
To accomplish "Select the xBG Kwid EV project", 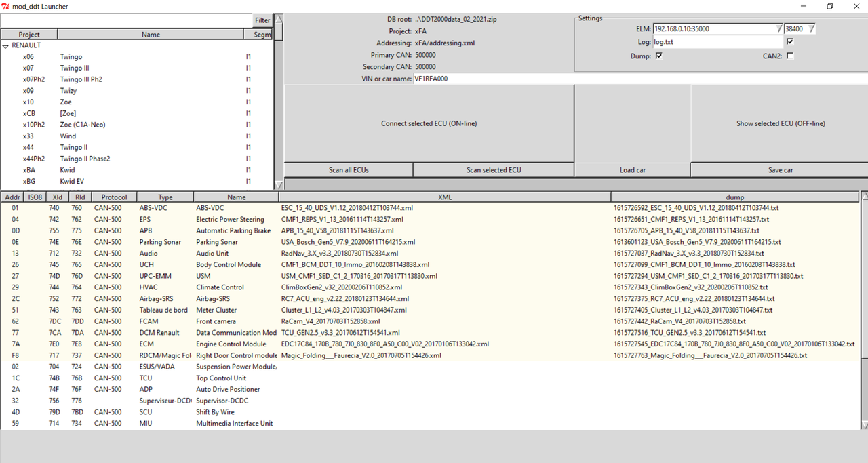I will point(136,182).
